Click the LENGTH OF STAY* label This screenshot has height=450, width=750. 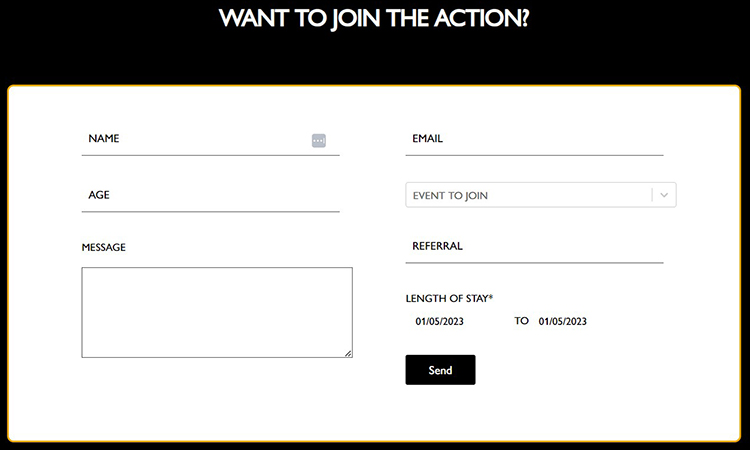tap(449, 298)
